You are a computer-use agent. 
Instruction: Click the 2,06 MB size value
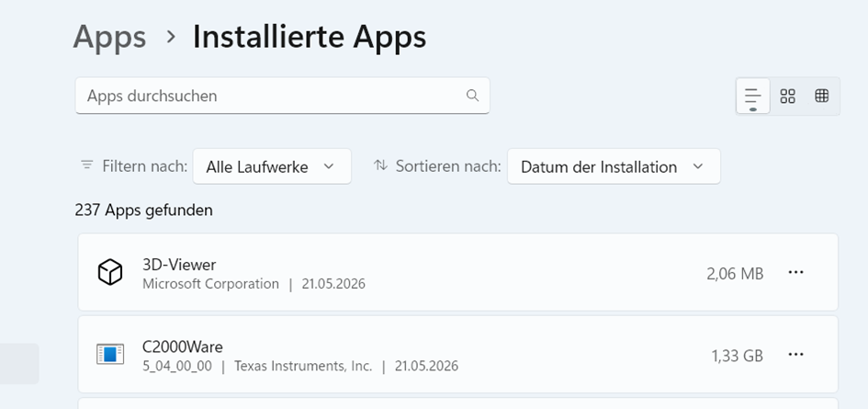coord(735,273)
